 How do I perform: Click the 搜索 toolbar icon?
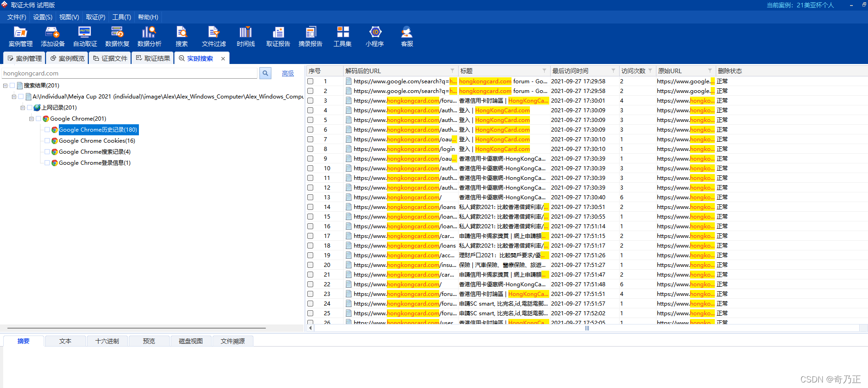point(182,36)
